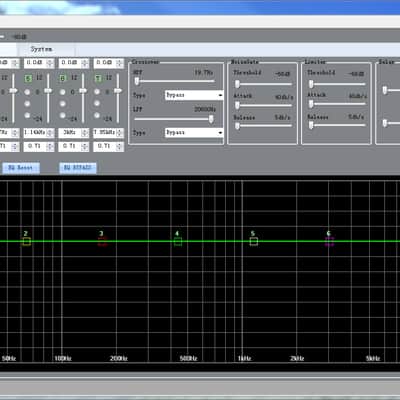
Task: Click the Limiter Release slider handle
Action: click(311, 125)
